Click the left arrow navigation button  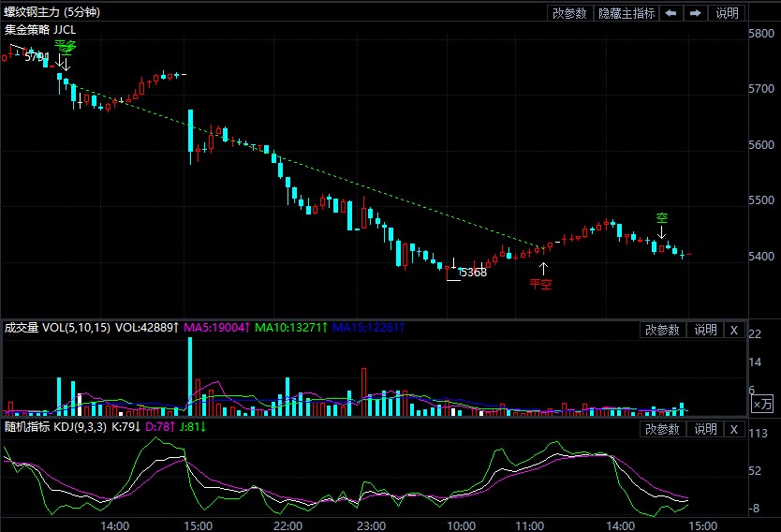670,13
